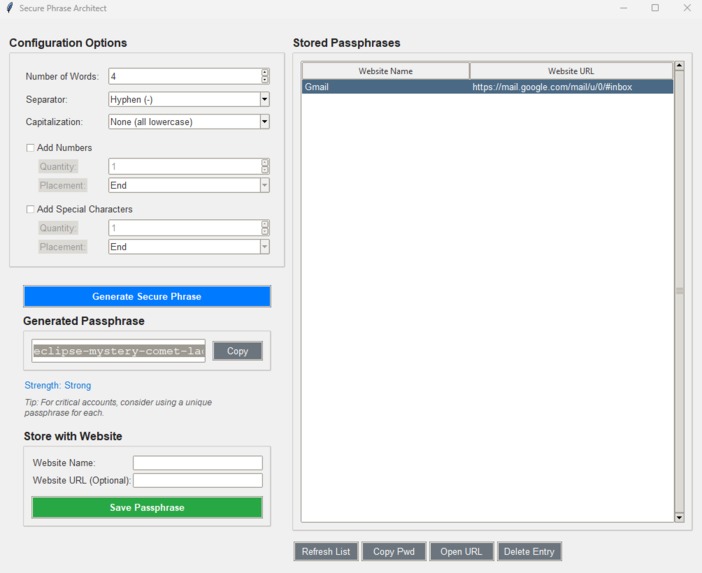Click the Website Name input field
The width and height of the screenshot is (702, 573).
click(198, 462)
